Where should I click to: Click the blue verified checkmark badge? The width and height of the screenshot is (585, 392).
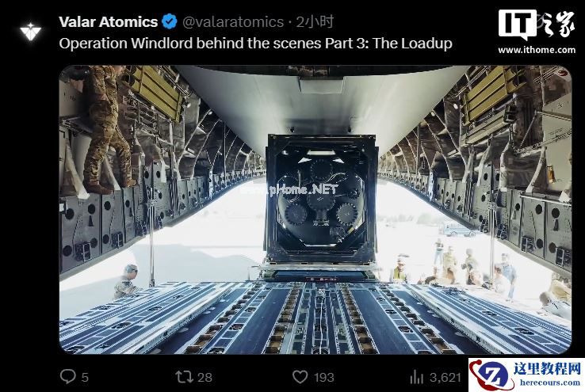tap(170, 21)
